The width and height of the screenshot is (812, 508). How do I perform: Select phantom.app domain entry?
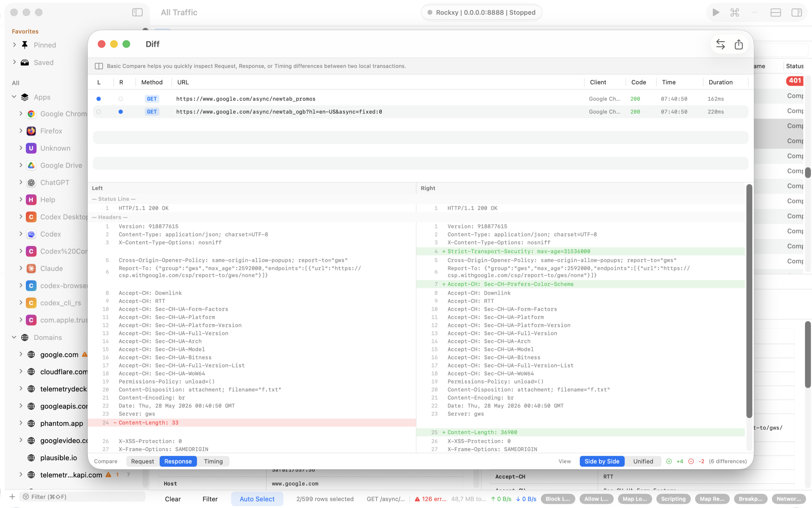point(62,423)
